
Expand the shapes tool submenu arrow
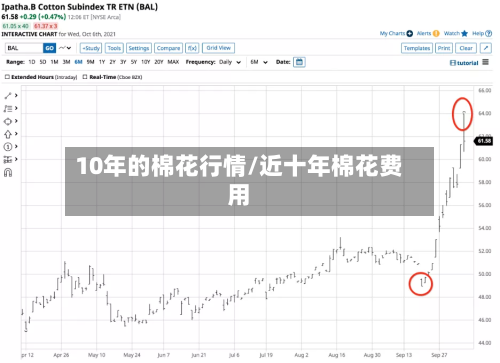tap(16, 121)
